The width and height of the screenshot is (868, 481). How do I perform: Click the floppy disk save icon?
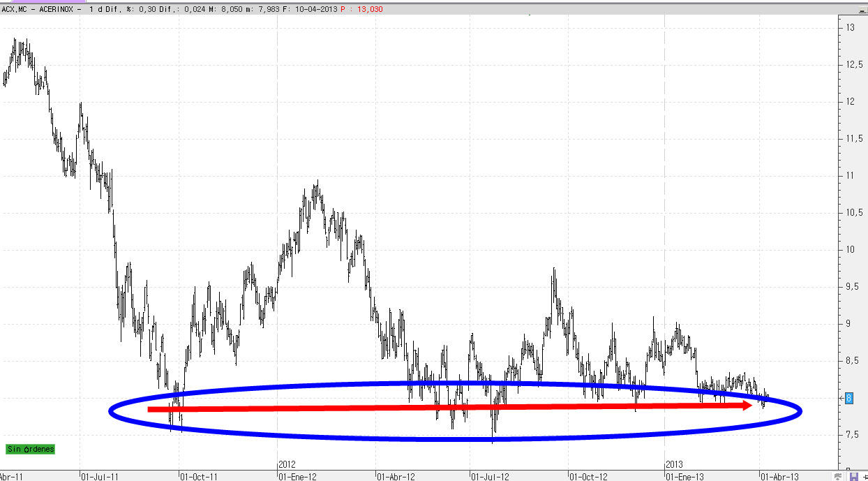853,476
